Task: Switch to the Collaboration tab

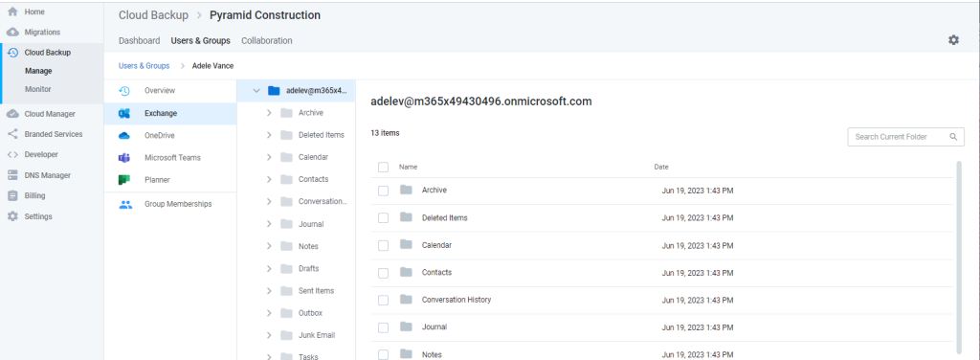Action: coord(267,40)
